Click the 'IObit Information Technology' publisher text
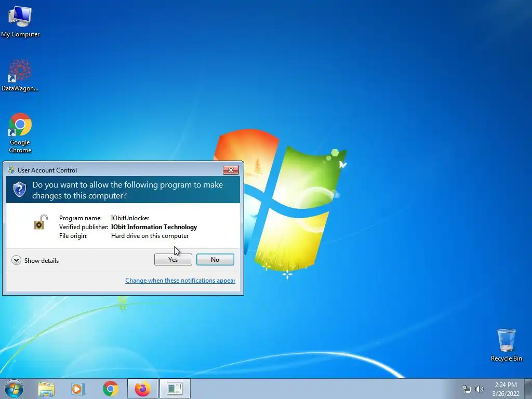The image size is (532, 399). pos(154,227)
